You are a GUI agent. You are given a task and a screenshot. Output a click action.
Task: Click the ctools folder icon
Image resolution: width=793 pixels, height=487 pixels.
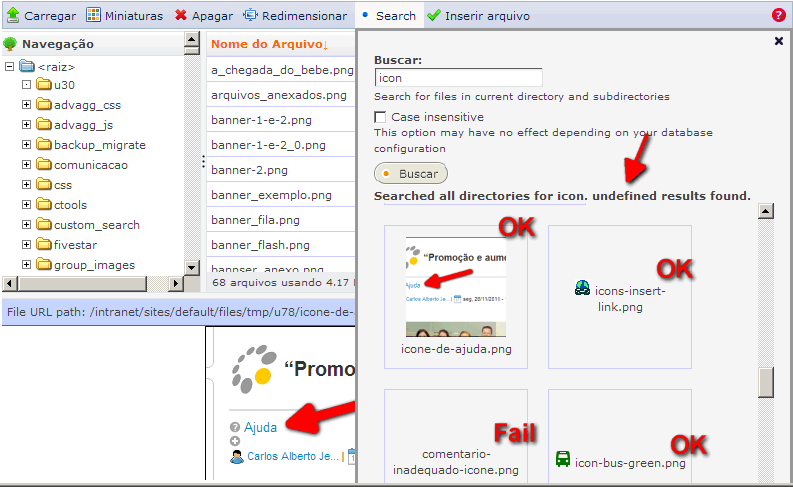pos(44,204)
